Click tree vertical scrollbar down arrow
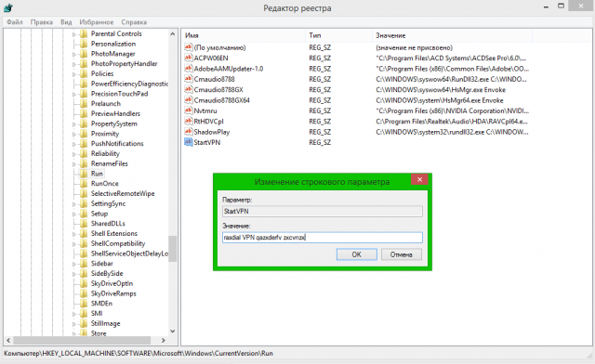Image resolution: width=595 pixels, height=364 pixels. 173,331
